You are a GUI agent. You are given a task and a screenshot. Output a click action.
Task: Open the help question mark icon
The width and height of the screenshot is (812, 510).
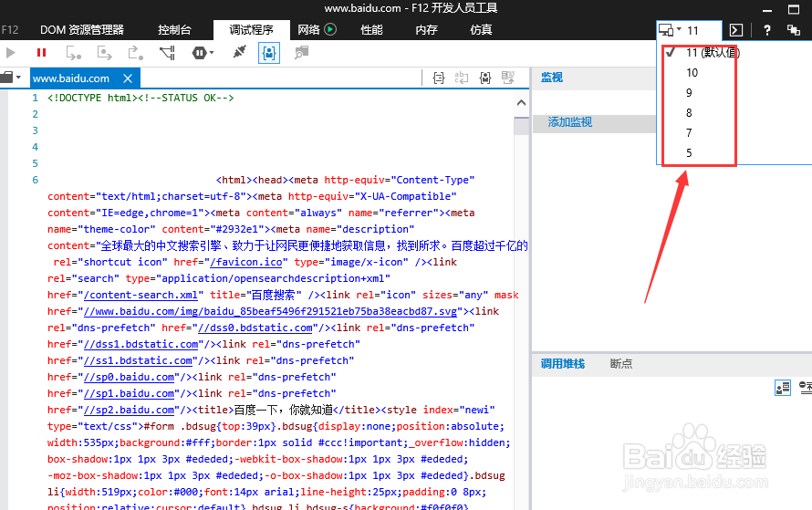pos(767,30)
